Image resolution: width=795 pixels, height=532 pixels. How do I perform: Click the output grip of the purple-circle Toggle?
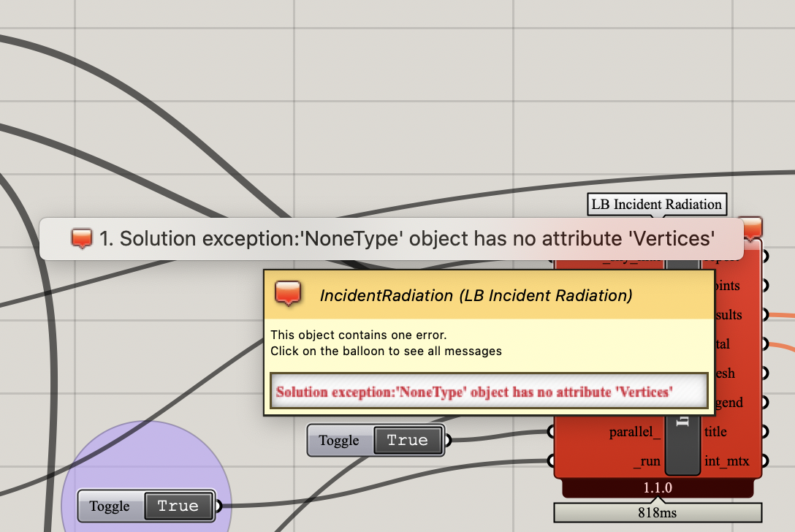click(218, 506)
